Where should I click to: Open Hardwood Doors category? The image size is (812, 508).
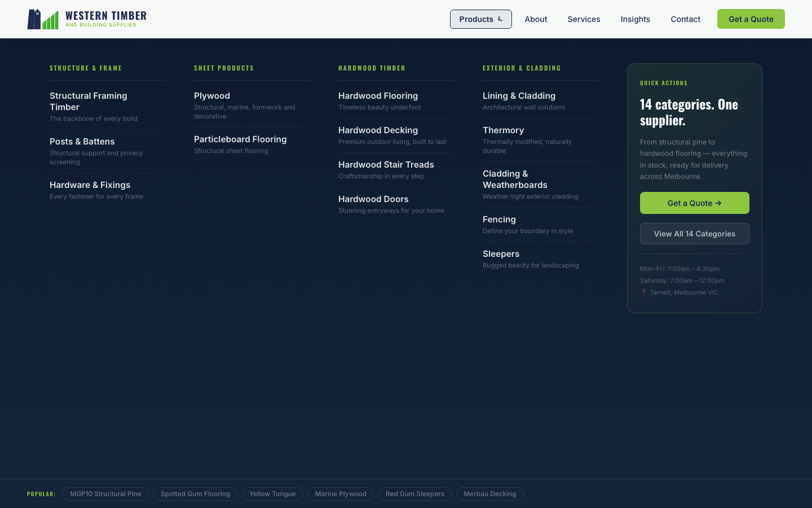point(396,204)
